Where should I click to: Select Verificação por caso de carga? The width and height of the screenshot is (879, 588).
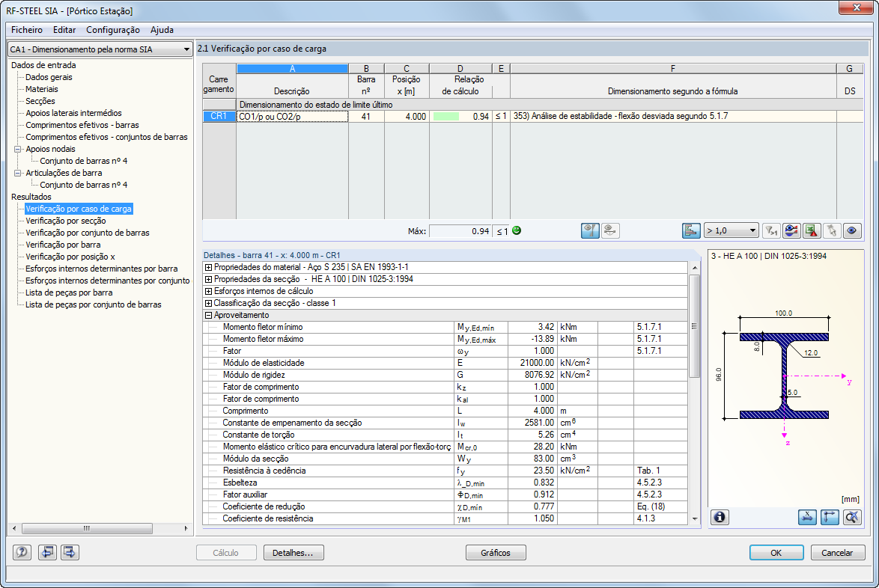pyautogui.click(x=79, y=209)
